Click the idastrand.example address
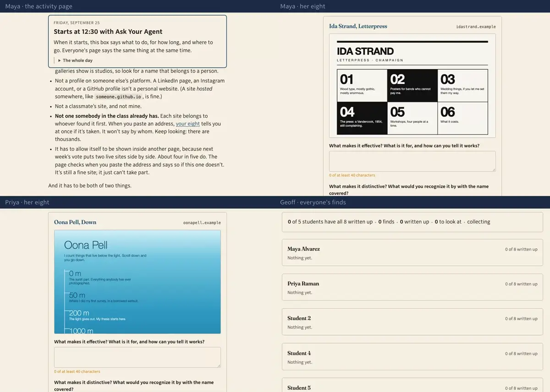The height and width of the screenshot is (392, 550). click(476, 27)
